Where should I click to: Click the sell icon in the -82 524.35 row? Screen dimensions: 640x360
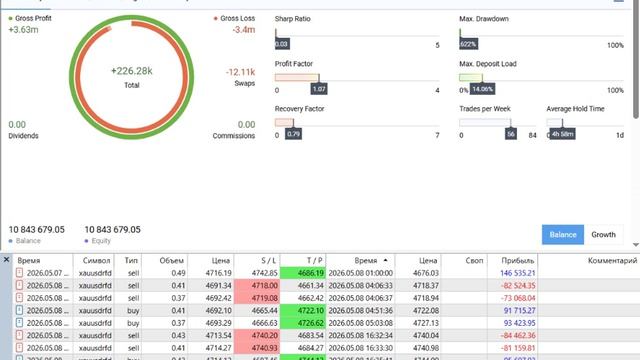point(19,285)
